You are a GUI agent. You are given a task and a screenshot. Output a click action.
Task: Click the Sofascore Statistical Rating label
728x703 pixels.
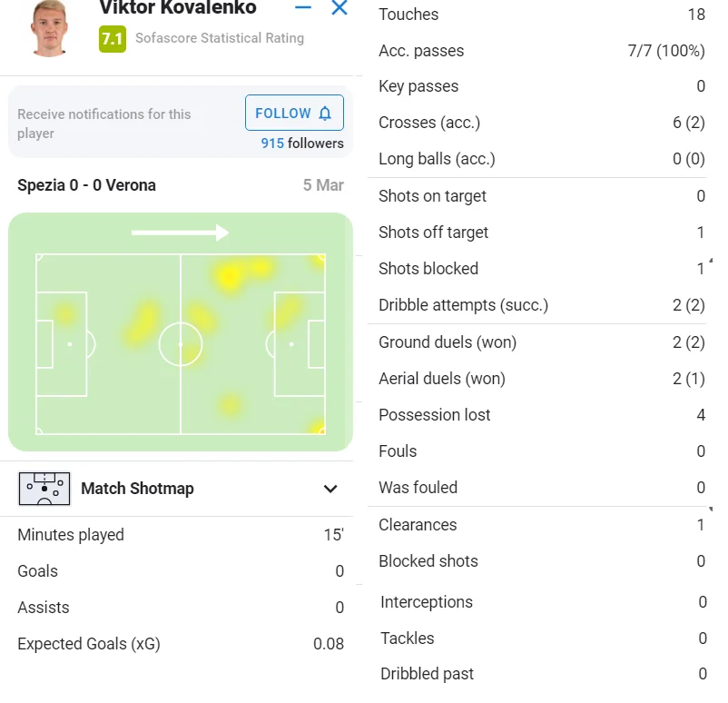point(220,38)
